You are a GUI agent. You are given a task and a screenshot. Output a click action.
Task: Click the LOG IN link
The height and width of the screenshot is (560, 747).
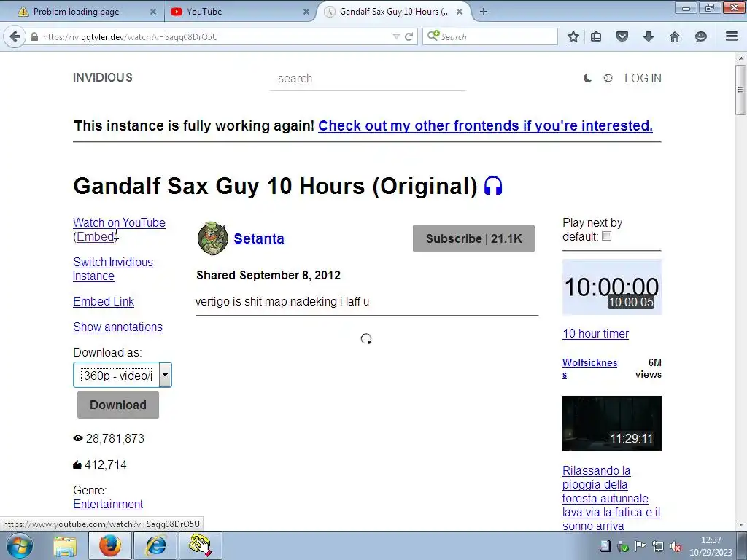[x=643, y=78]
